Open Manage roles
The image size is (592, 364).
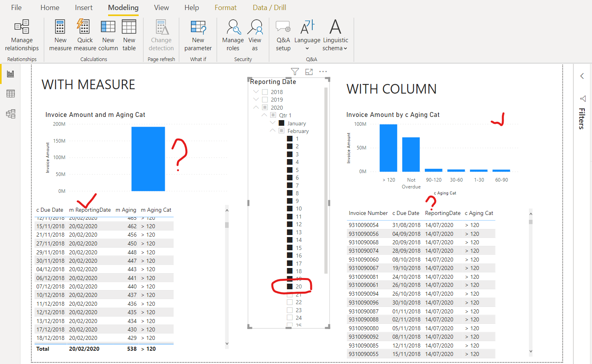[x=233, y=35]
